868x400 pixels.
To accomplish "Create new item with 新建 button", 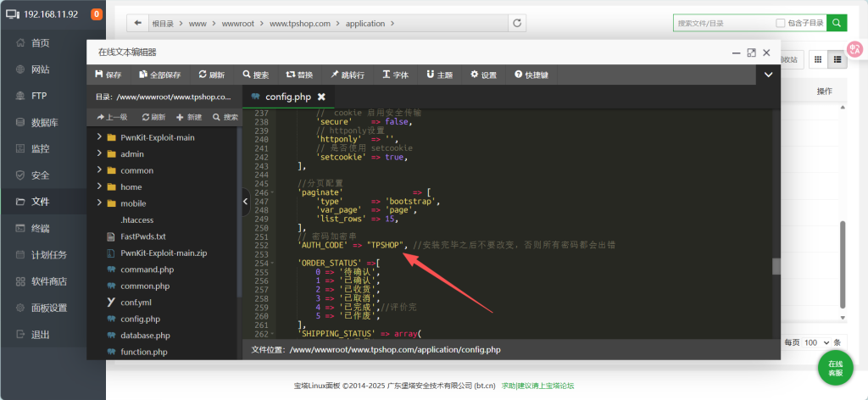I will (x=189, y=117).
